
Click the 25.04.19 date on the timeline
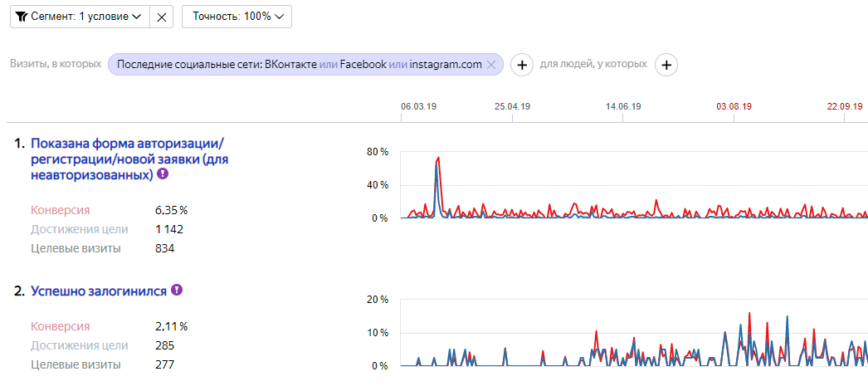click(x=512, y=106)
